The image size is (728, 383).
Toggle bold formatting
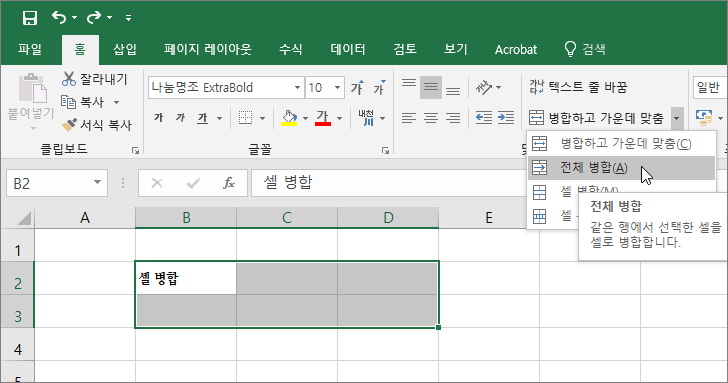[159, 118]
